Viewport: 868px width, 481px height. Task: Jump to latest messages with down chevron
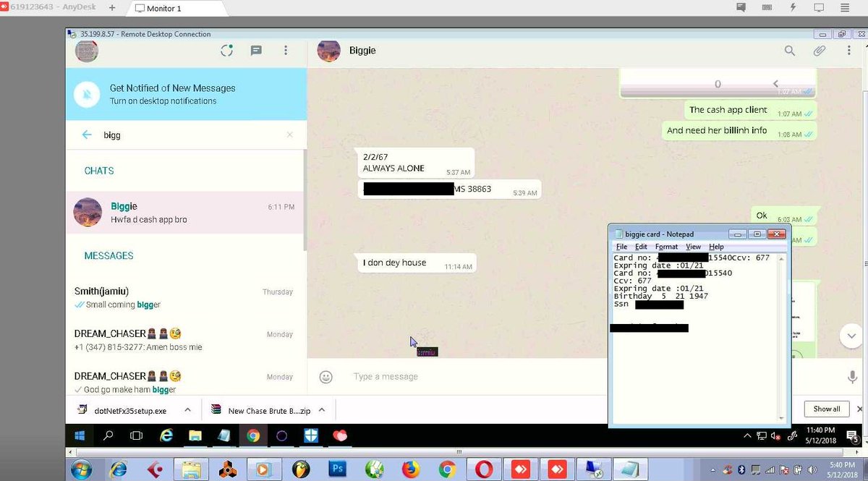click(850, 336)
